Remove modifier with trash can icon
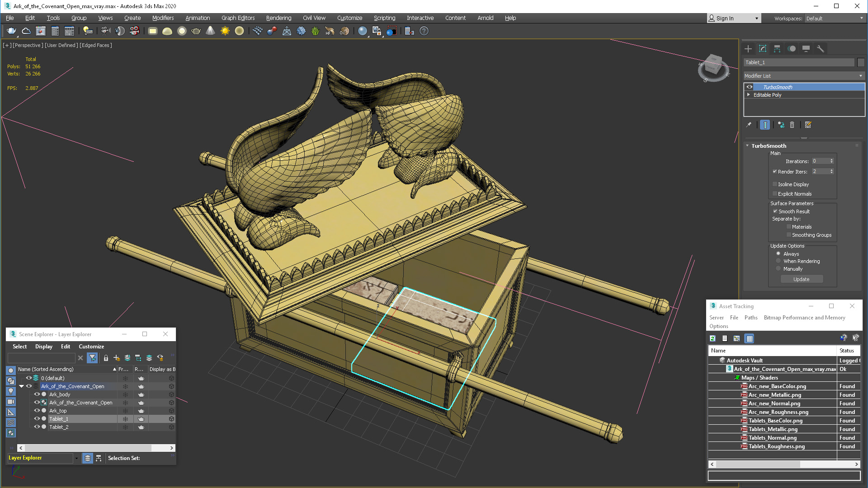Screen dimensions: 868x488 tap(792, 125)
